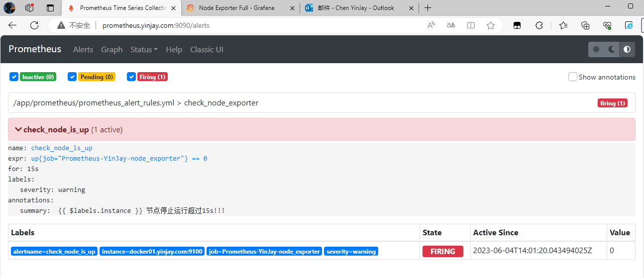This screenshot has height=278, width=644.
Task: Close the Prometheus Time Series tab
Action: [x=173, y=8]
